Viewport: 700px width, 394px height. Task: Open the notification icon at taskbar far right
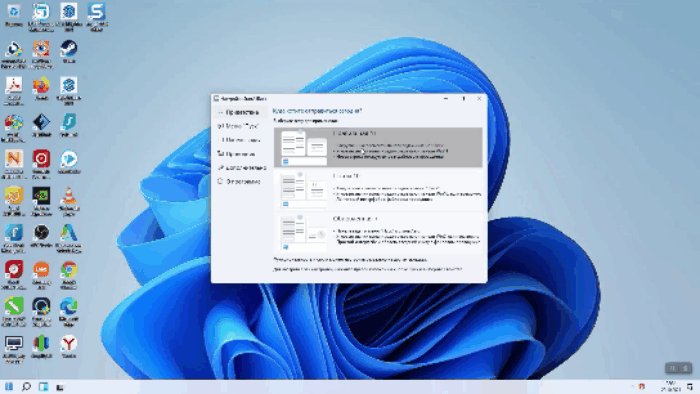click(x=690, y=386)
